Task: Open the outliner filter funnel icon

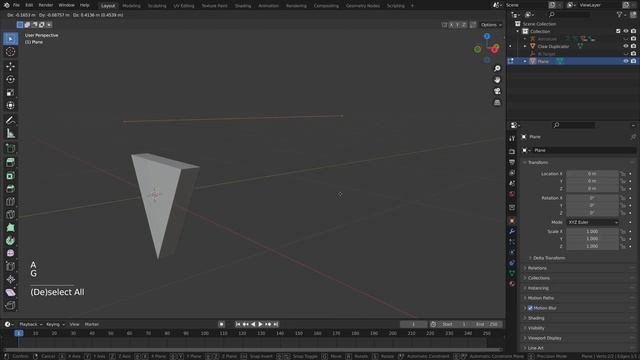Action: click(x=620, y=15)
